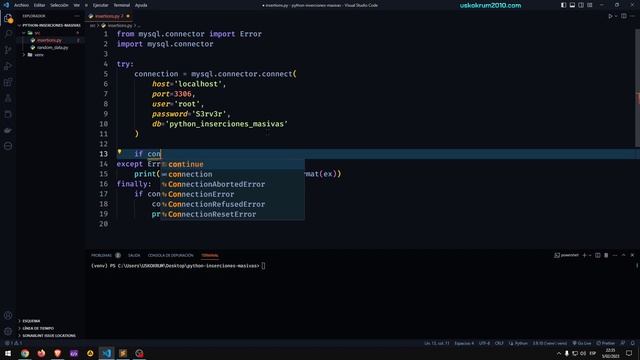Open the new terminal launch profile dropdown
This screenshot has height=360, width=640.
pos(590,255)
